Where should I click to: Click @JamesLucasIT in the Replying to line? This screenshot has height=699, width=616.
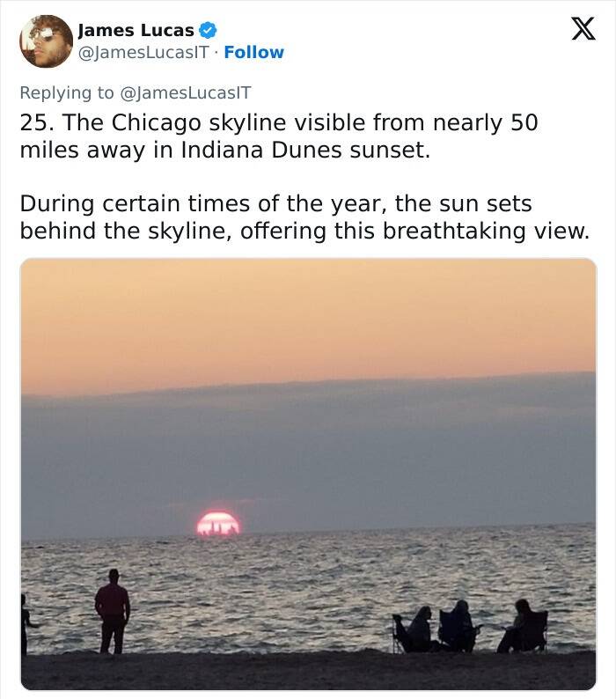tap(185, 92)
